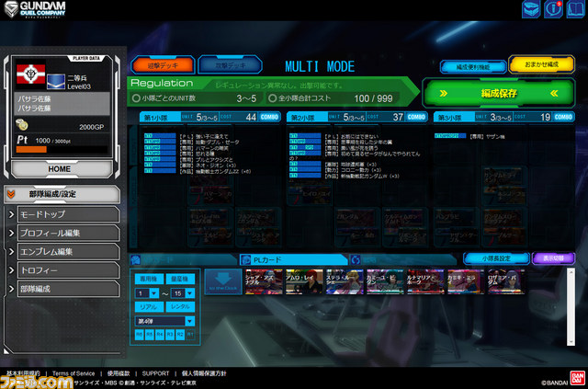The width and height of the screenshot is (588, 389).
Task: Click the card list vertical scrollbar
Action: [x=571, y=307]
